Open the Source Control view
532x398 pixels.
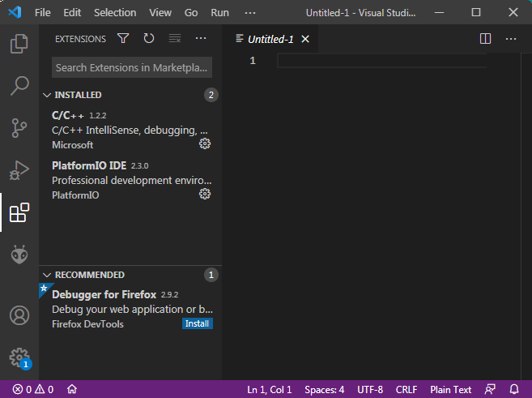coord(19,128)
